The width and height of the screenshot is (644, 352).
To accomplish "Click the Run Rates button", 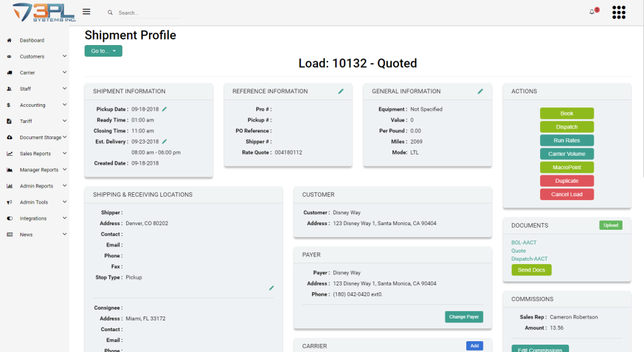I will point(567,140).
